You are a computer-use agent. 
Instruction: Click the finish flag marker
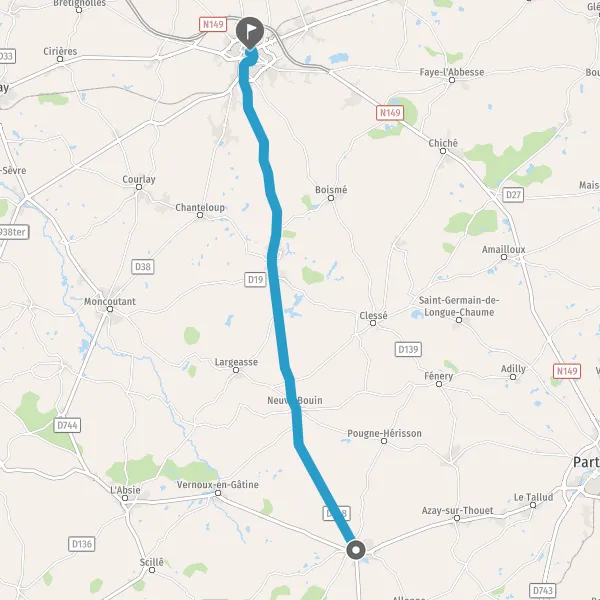pyautogui.click(x=250, y=33)
